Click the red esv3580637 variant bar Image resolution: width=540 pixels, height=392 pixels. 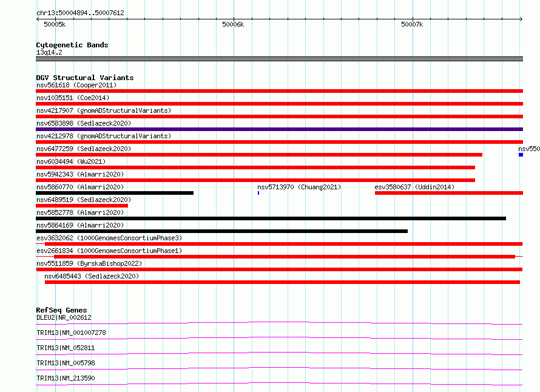coord(449,193)
